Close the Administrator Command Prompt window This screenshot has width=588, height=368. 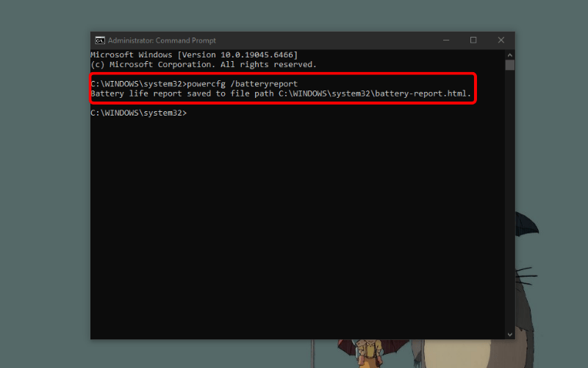click(x=501, y=40)
